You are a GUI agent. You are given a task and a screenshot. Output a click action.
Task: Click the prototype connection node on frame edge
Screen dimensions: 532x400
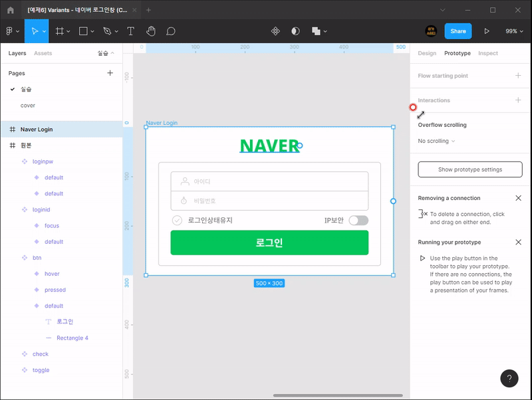(393, 201)
